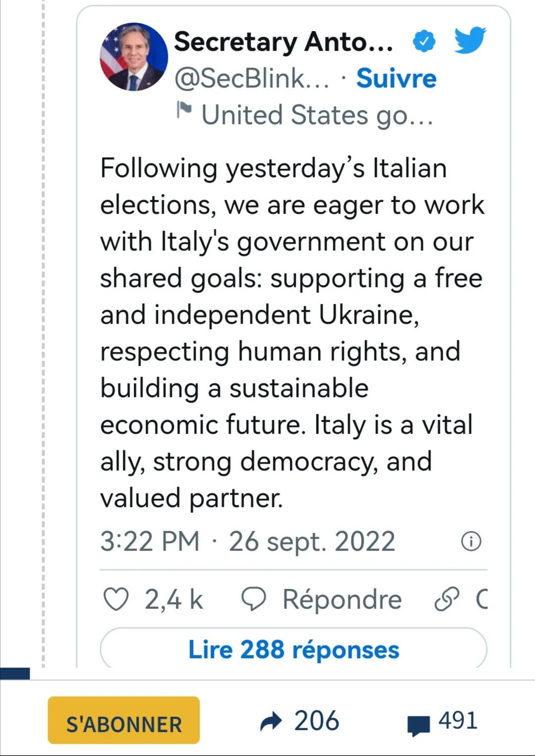Viewport: 535px width, 756px height.
Task: Open the Secretary Anto... display name
Action: pos(283,42)
